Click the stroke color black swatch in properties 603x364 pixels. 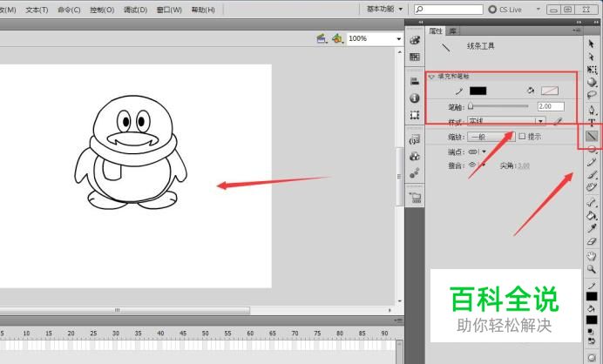coord(478,91)
